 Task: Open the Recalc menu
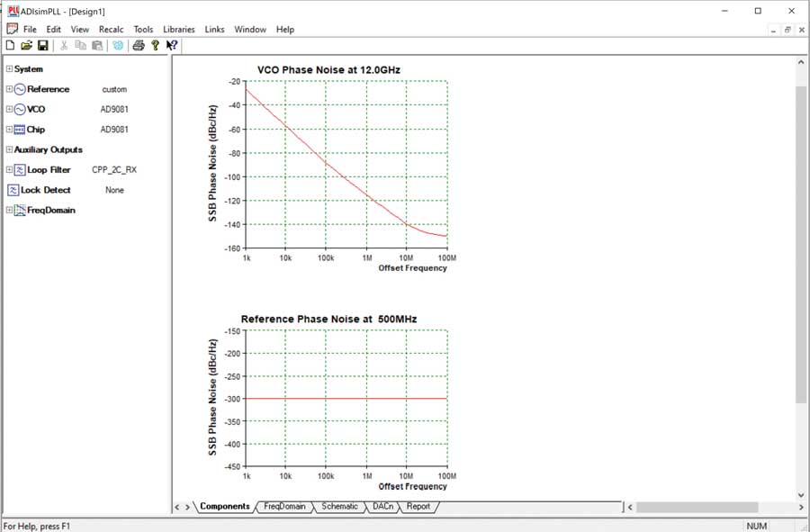pos(111,30)
